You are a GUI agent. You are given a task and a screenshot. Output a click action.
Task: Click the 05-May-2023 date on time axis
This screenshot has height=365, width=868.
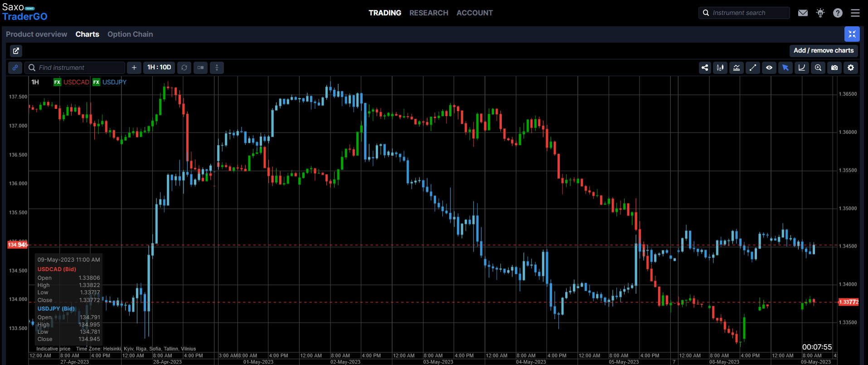click(624, 362)
